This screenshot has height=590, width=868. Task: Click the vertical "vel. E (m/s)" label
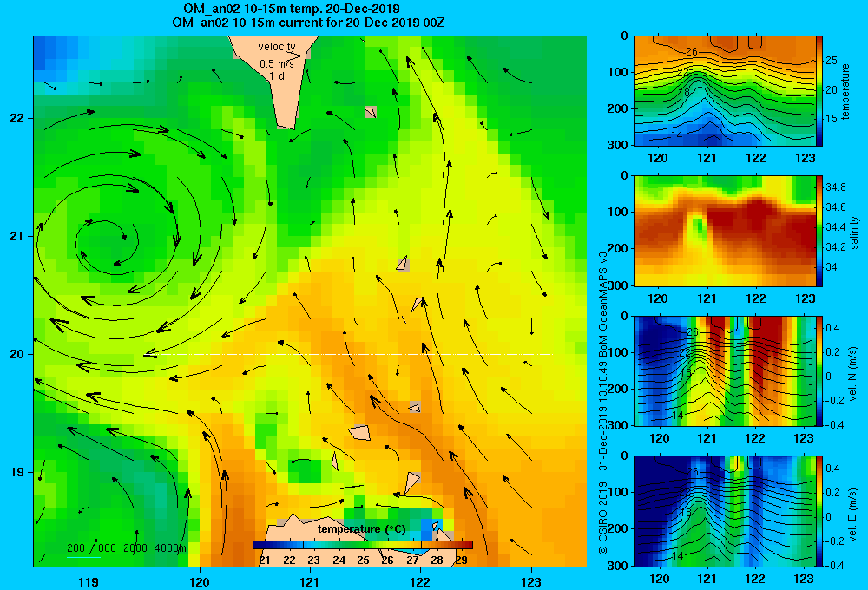point(853,515)
